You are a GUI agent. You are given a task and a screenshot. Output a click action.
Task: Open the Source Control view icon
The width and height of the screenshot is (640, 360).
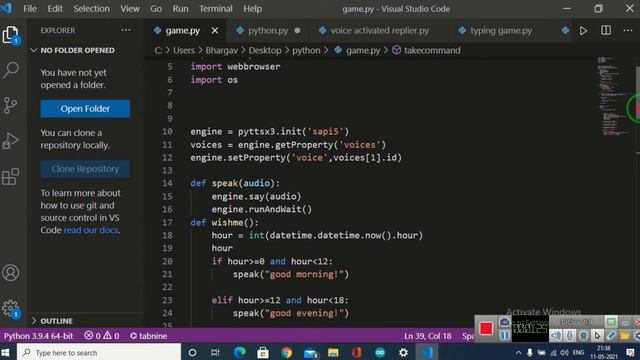coord(11,105)
